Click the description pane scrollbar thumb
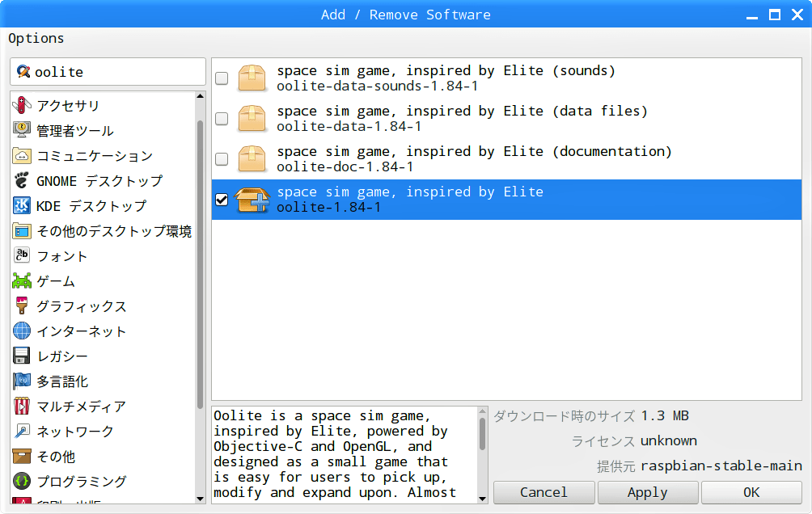 [x=482, y=434]
